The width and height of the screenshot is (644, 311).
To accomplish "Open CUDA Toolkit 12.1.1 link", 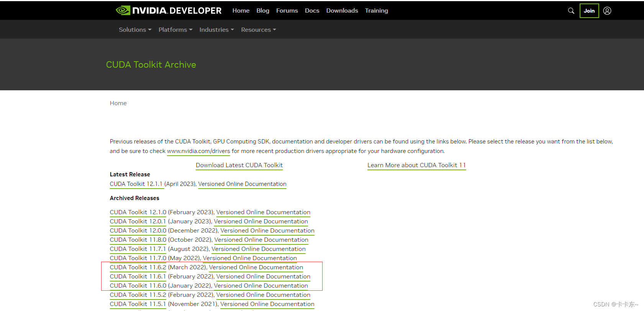I will pyautogui.click(x=136, y=184).
